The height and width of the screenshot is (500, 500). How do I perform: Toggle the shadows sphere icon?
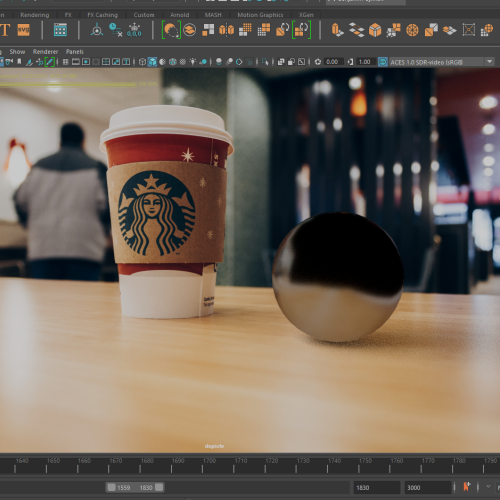coord(203,62)
